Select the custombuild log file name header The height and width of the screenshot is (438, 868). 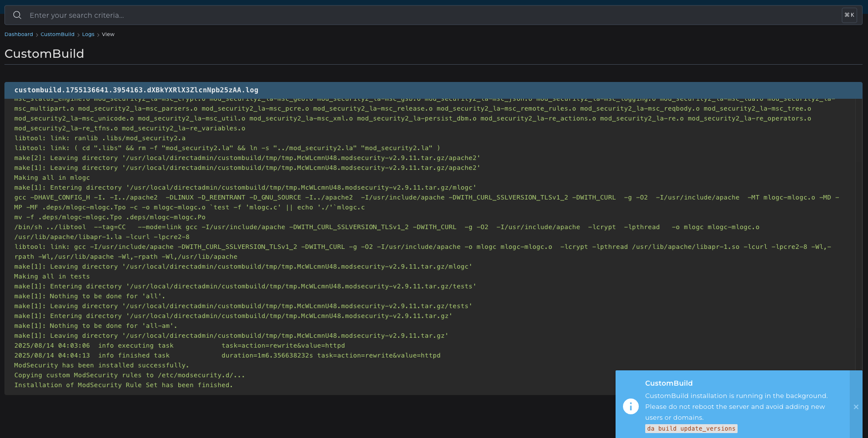coord(136,90)
